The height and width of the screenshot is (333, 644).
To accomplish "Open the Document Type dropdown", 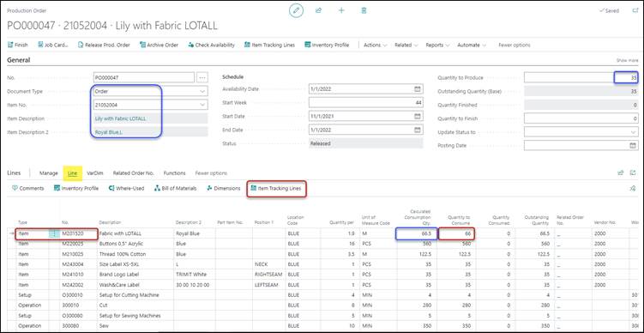I will pos(202,91).
